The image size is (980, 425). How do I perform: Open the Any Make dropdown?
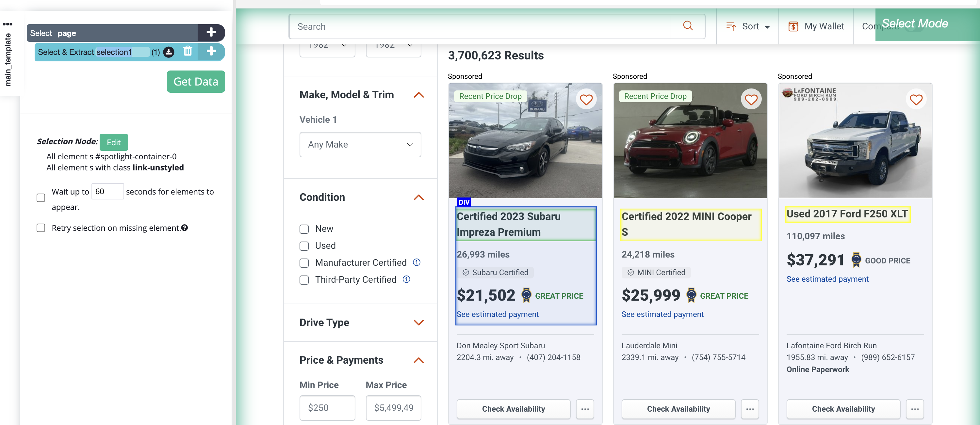[360, 145]
